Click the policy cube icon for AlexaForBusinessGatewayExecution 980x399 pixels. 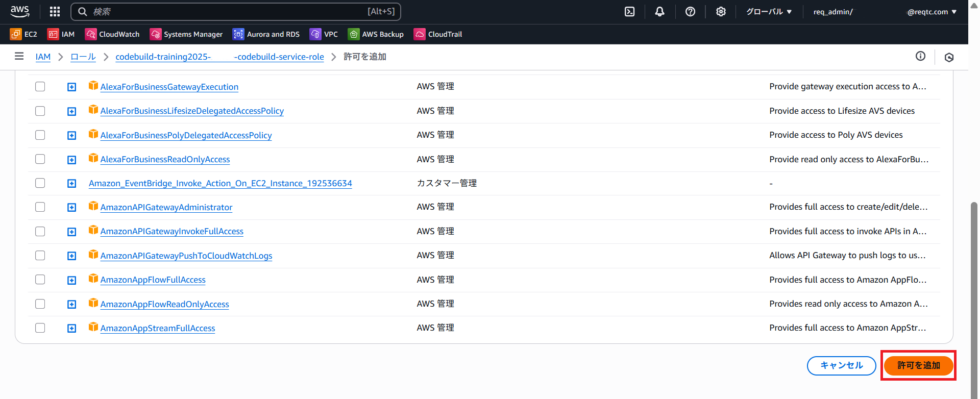(x=93, y=85)
